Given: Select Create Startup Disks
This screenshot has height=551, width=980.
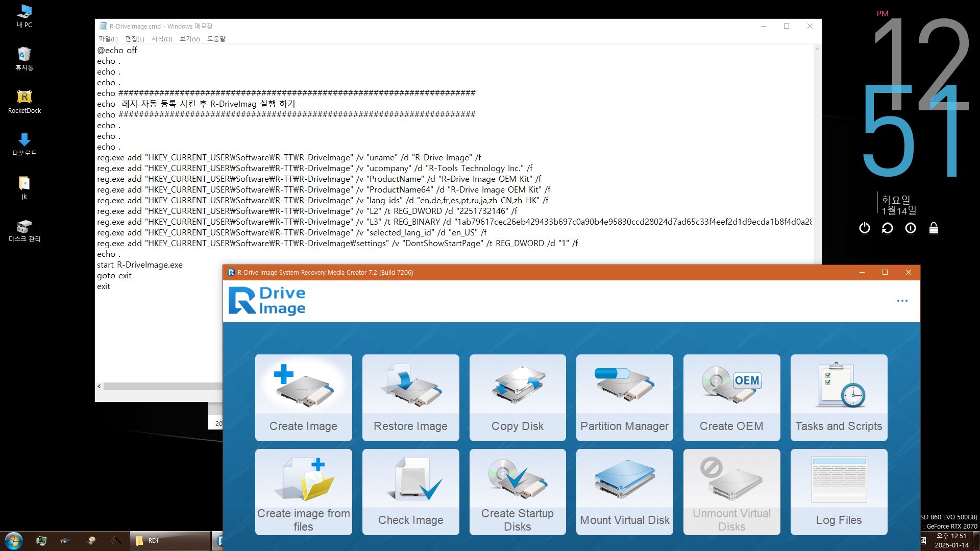Looking at the screenshot, I should (518, 492).
